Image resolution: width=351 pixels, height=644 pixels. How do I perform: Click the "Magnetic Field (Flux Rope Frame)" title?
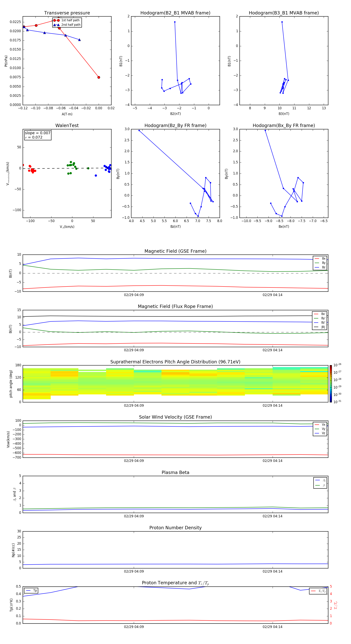(175, 307)
